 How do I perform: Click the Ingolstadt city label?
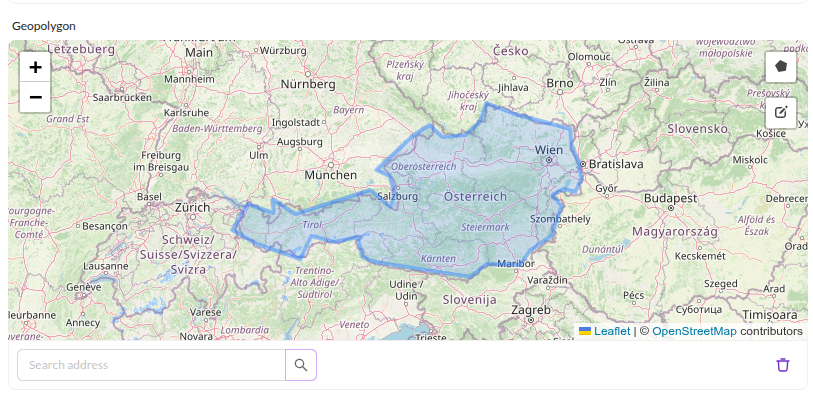[x=296, y=123]
